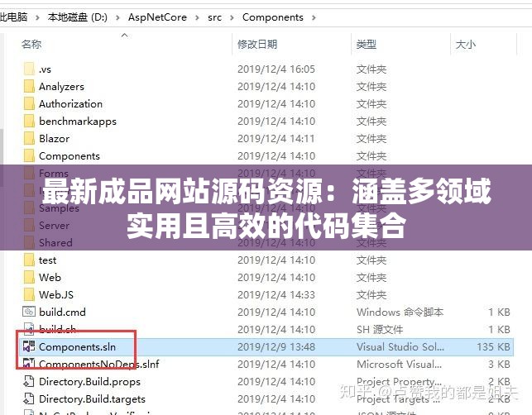The image size is (532, 415).
Task: Click date 2019/12/4 14:33 of Web.JS
Action: 276,294
